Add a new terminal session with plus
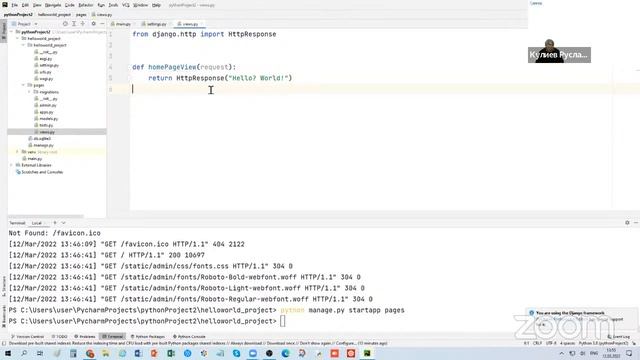The width and height of the screenshot is (640, 360). 55,223
